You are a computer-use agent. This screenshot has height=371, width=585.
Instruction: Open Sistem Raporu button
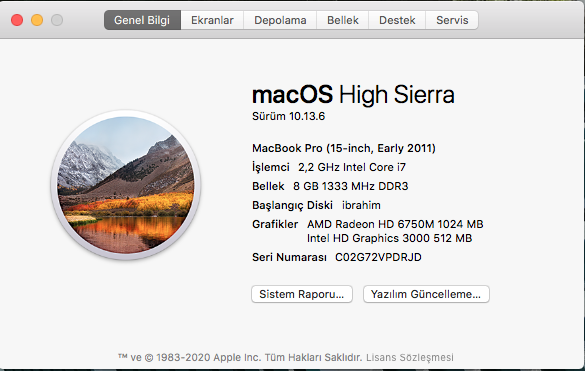[302, 294]
